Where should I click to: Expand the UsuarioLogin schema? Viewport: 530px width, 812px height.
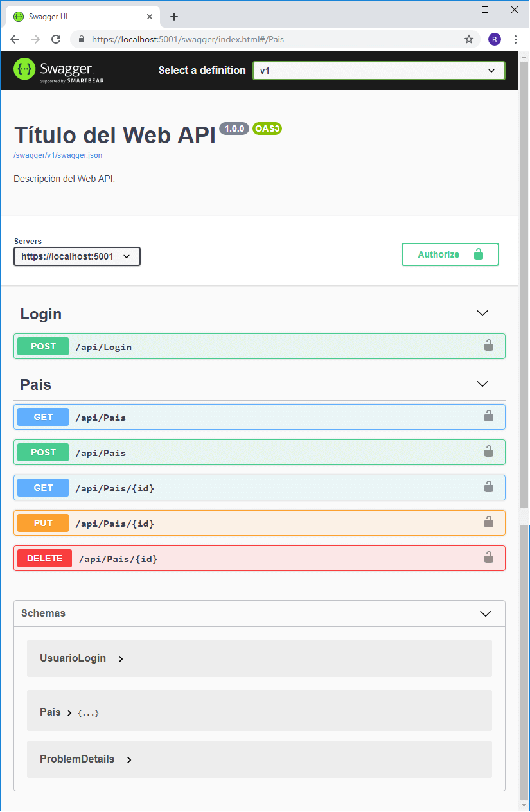pos(73,658)
